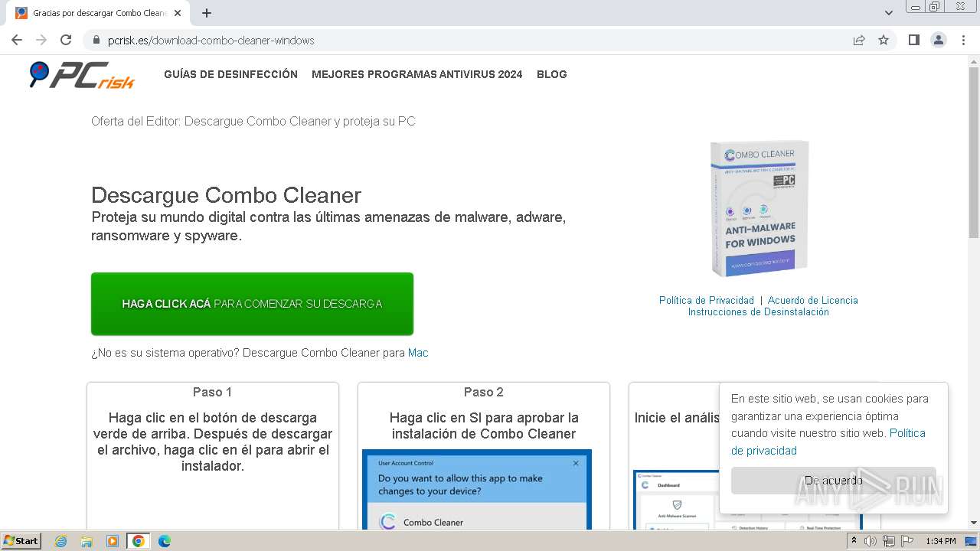Open the Windows Start menu
This screenshot has height=551, width=980.
[x=21, y=541]
